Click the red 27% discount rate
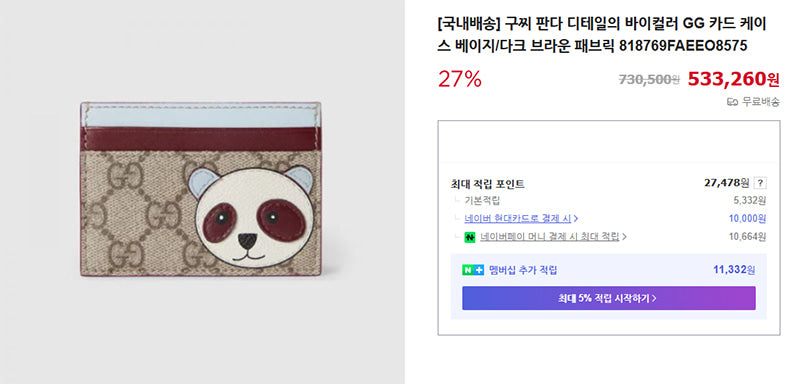Viewport: 800px width, 384px height. point(460,79)
